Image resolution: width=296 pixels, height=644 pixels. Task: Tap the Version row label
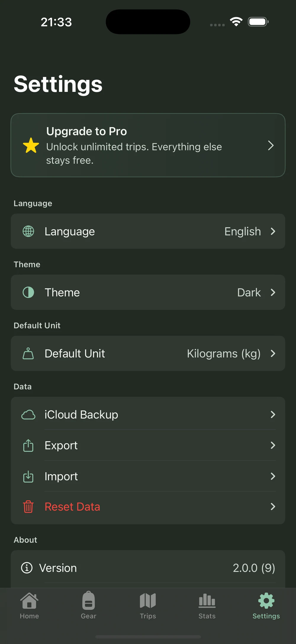[x=58, y=568]
